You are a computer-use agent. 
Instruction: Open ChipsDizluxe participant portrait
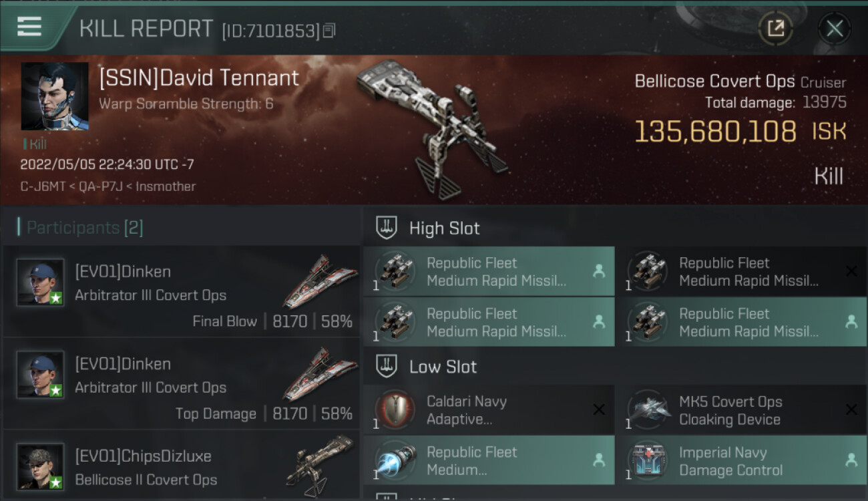(40, 466)
